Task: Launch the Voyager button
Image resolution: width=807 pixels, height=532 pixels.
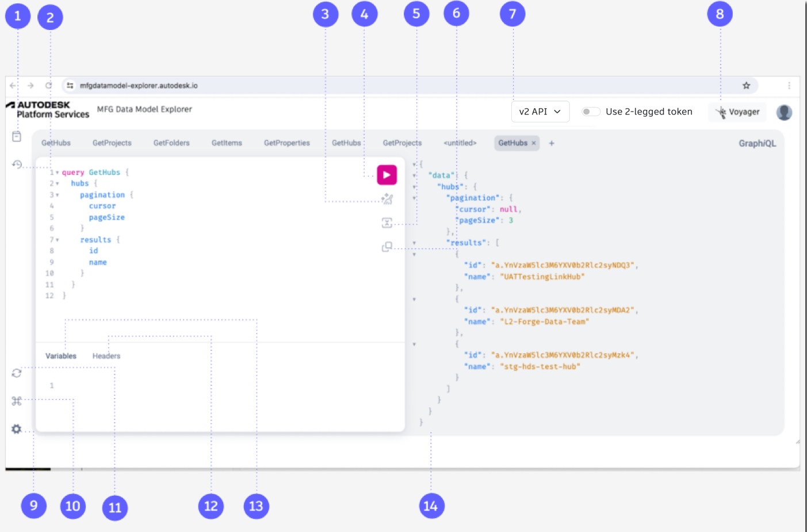Action: pos(738,112)
